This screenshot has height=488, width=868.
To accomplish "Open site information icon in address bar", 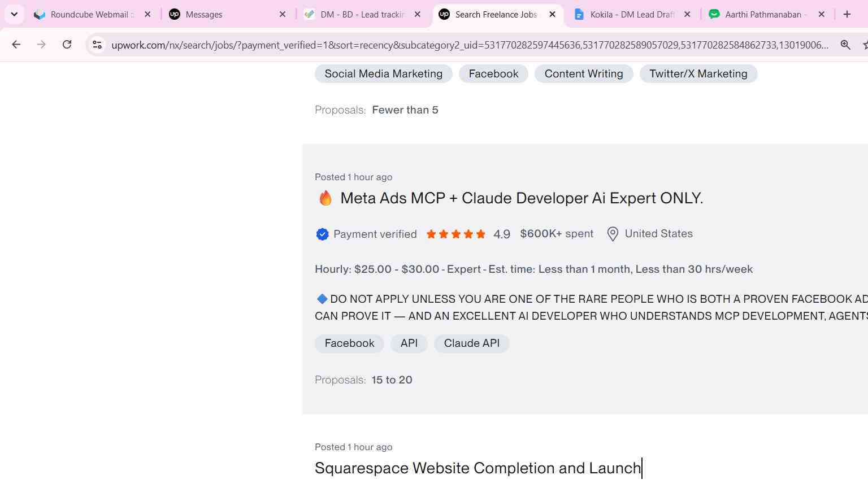I will [x=97, y=45].
